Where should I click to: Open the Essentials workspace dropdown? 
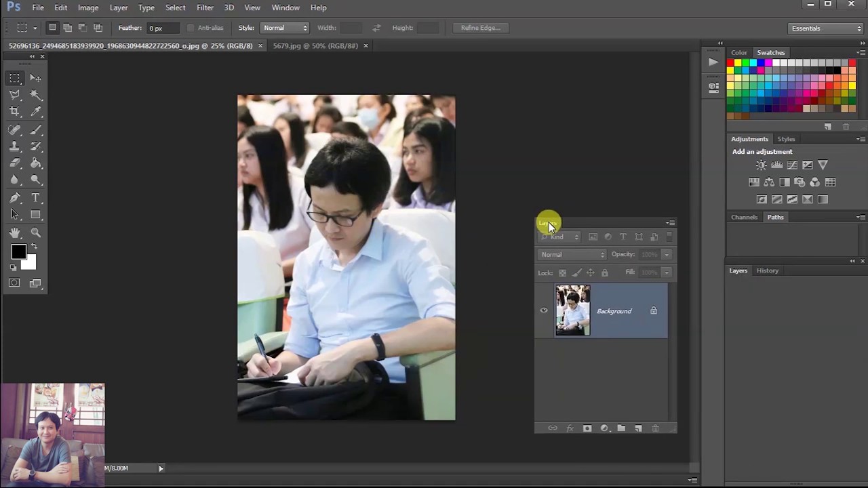click(826, 28)
